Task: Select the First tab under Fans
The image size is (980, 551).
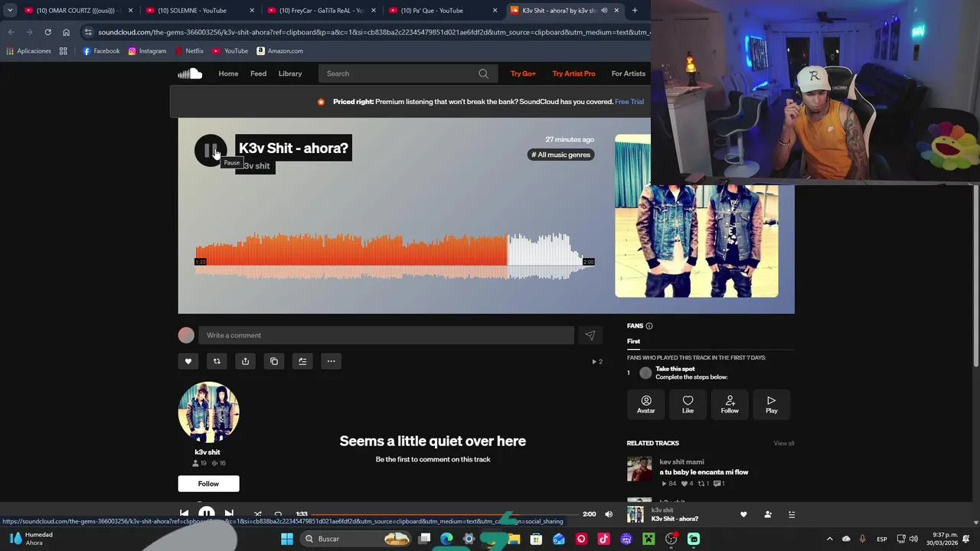Action: (x=633, y=341)
